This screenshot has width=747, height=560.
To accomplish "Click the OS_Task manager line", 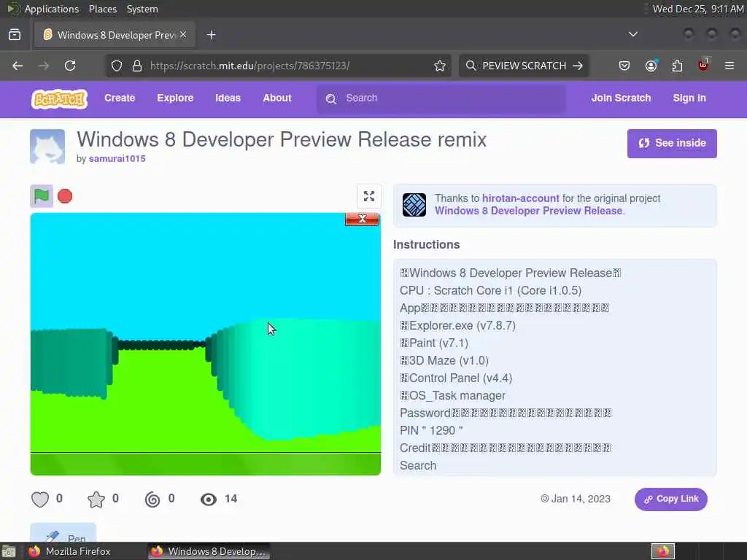I will (452, 396).
